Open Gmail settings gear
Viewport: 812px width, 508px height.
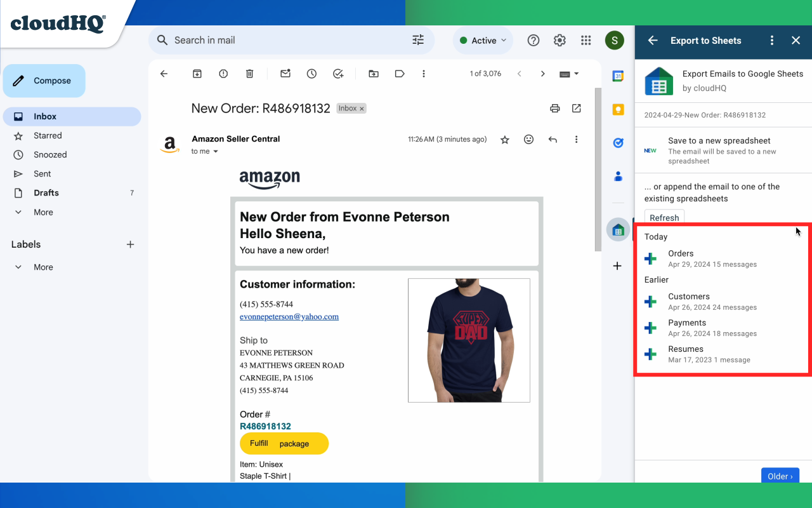click(560, 40)
